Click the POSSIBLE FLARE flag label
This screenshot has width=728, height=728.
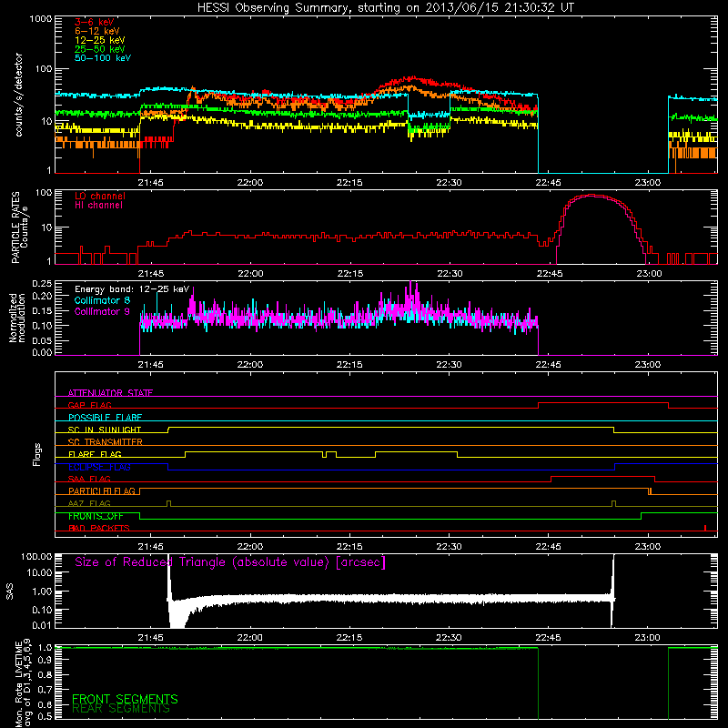click(x=105, y=418)
